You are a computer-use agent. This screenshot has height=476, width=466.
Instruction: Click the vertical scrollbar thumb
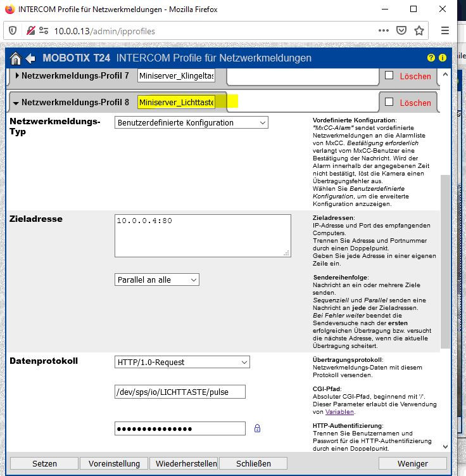pyautogui.click(x=445, y=261)
